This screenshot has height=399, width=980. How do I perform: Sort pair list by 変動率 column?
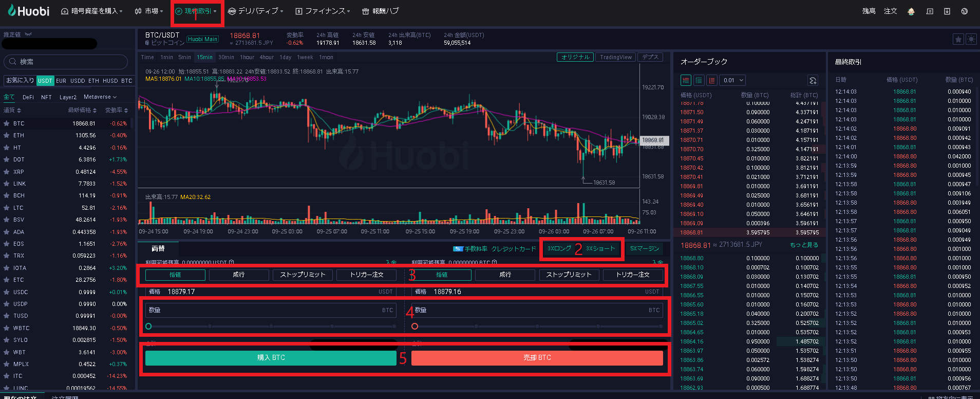(x=117, y=110)
